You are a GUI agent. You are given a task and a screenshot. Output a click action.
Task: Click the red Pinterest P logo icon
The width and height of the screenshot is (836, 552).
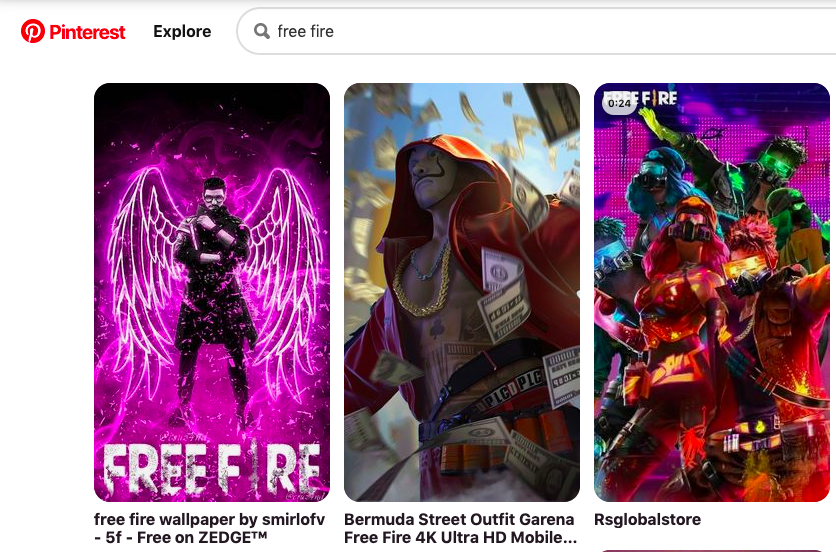pos(33,31)
